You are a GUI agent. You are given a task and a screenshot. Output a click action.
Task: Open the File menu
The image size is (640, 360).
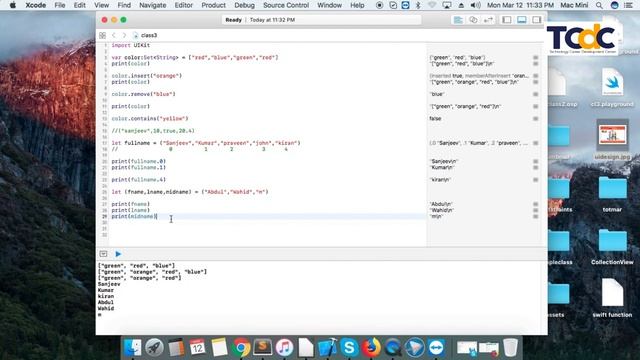pyautogui.click(x=60, y=5)
